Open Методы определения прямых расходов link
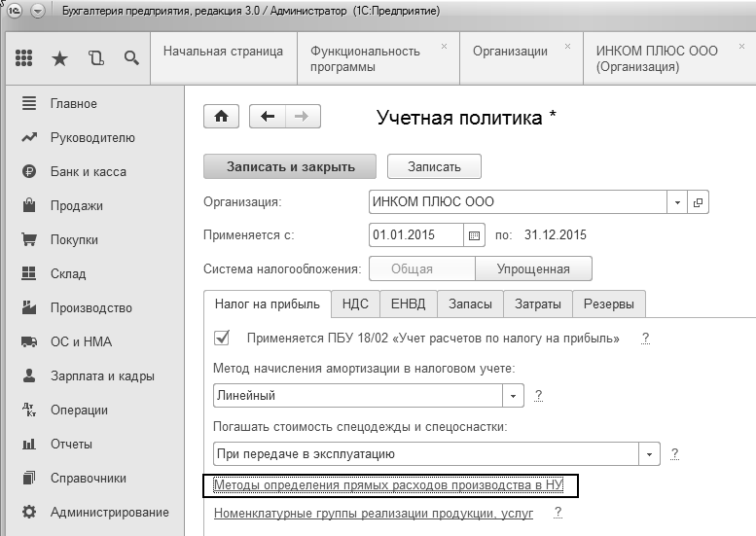Image resolution: width=756 pixels, height=536 pixels. coord(388,484)
